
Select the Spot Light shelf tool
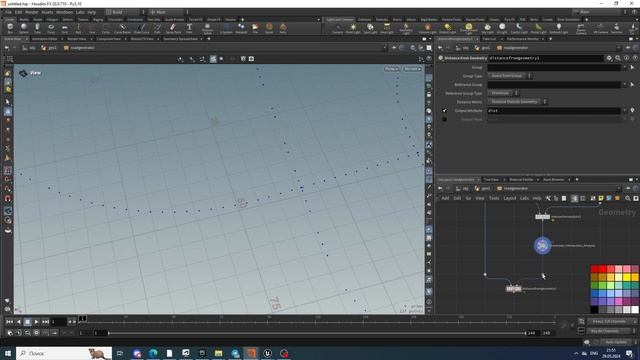[370, 28]
